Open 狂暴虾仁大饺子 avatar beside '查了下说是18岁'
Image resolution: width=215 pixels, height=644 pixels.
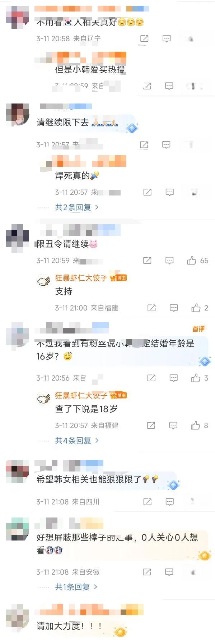click(x=44, y=399)
